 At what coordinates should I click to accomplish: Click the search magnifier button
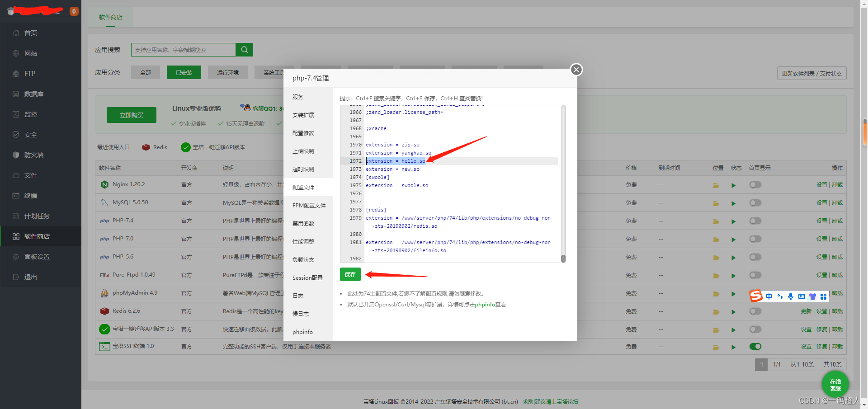[x=244, y=50]
